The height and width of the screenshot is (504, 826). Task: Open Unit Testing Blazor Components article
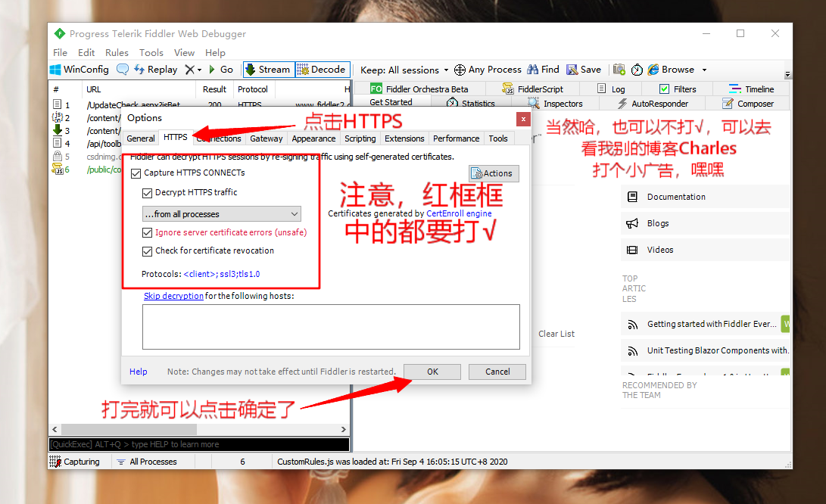[x=718, y=350]
